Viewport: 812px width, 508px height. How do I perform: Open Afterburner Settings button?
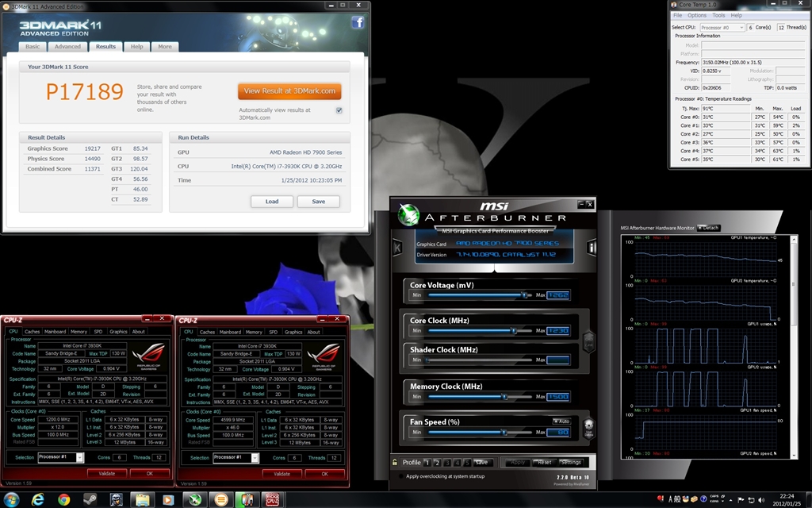571,463
